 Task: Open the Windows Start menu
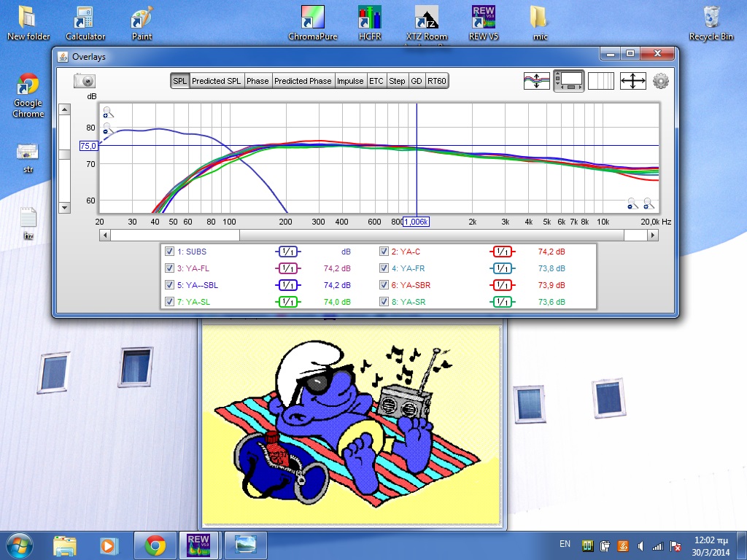(19, 545)
